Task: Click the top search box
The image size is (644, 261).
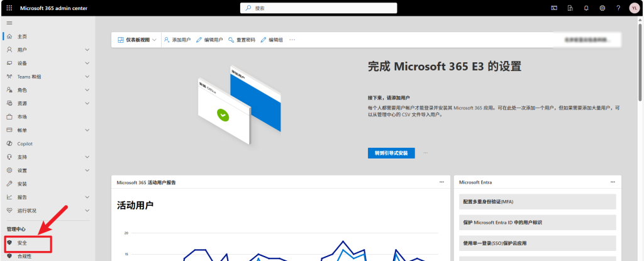Action: coord(318,8)
